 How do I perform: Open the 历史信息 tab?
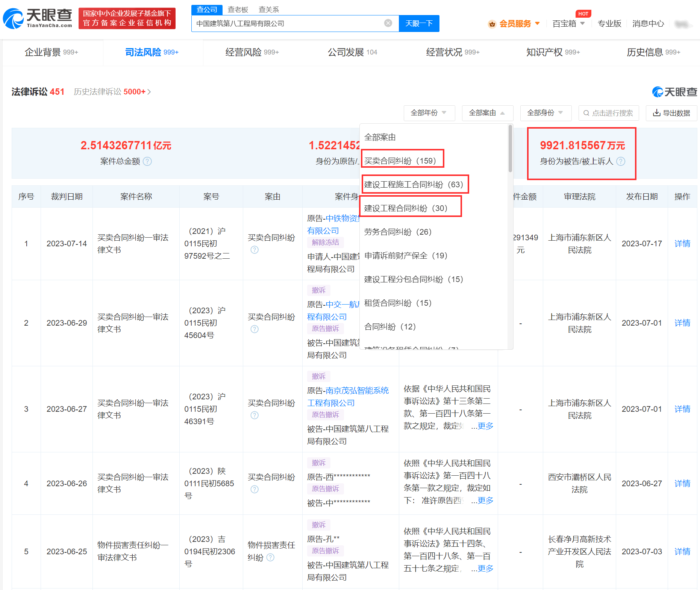pyautogui.click(x=653, y=52)
